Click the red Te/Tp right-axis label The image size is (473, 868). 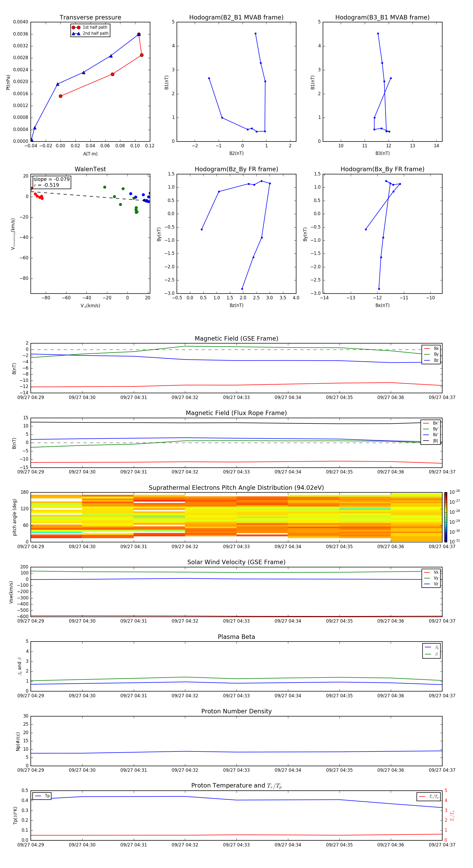coord(452,816)
